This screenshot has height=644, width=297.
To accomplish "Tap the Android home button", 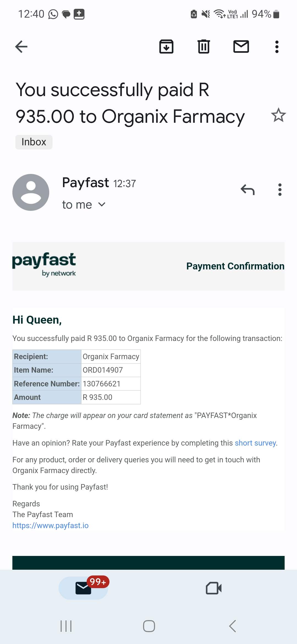I will point(149,626).
